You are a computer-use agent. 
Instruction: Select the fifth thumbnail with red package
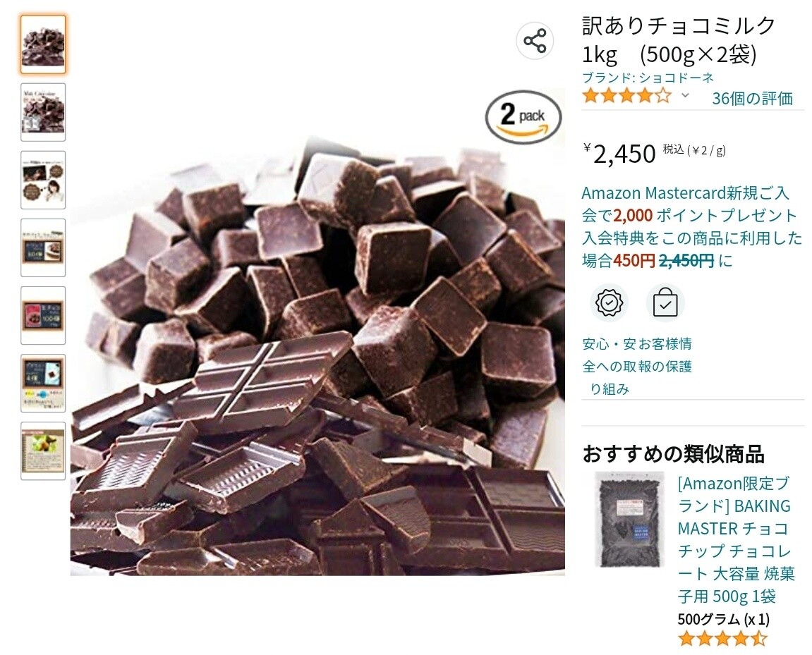pos(43,316)
